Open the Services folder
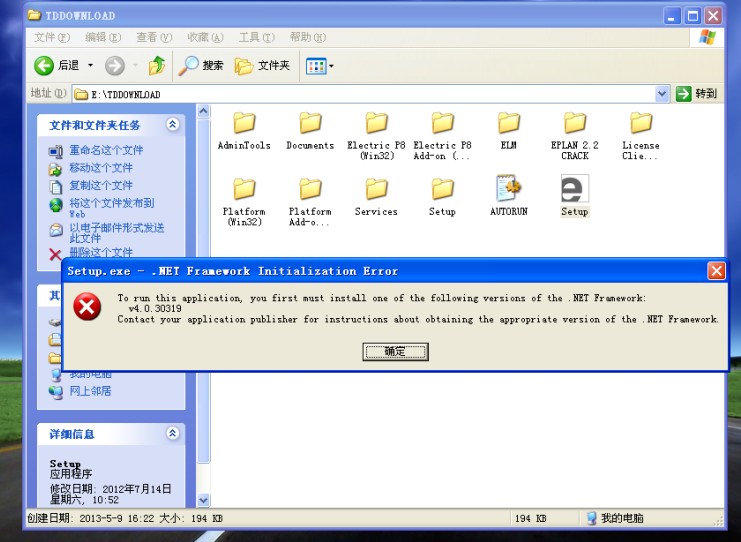Viewport: 741px width, 542px height. pos(376,190)
